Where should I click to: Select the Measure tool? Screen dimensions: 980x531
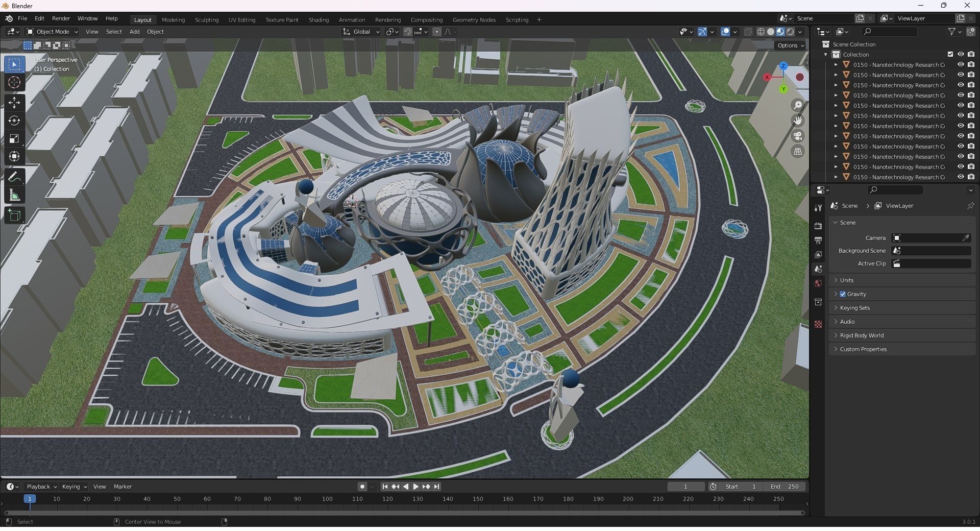tap(14, 194)
